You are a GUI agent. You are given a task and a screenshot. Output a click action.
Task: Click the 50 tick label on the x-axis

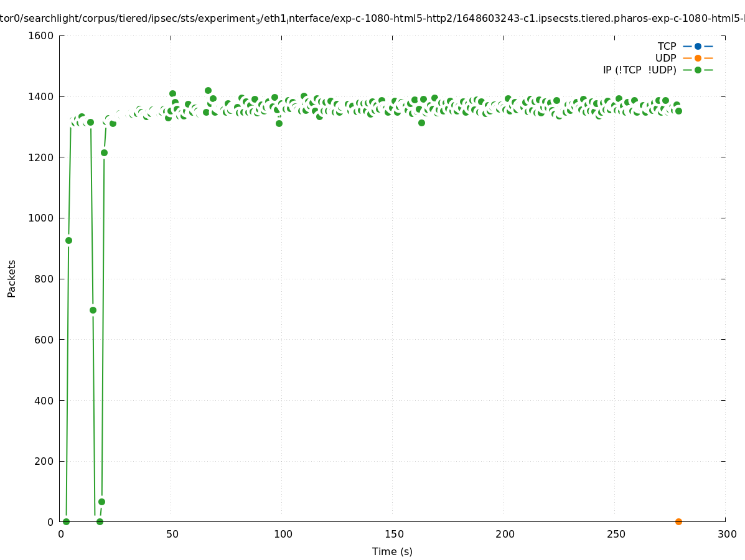click(172, 534)
